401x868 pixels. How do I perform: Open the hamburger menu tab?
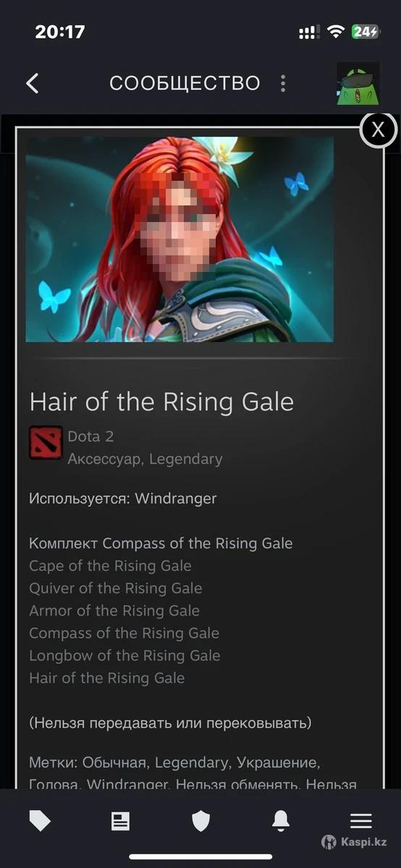(x=360, y=820)
